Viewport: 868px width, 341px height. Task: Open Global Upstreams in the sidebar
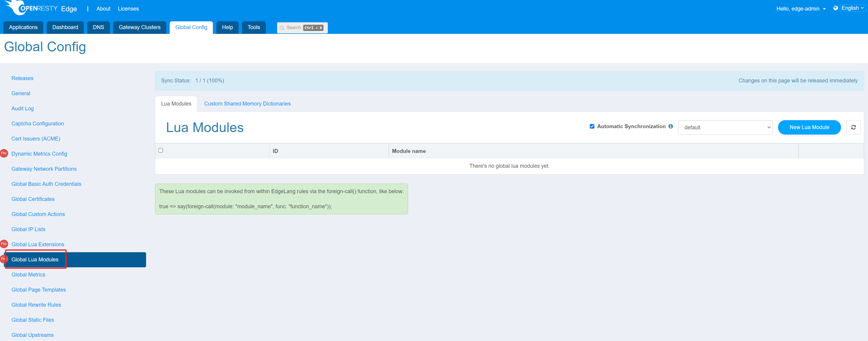tap(32, 335)
